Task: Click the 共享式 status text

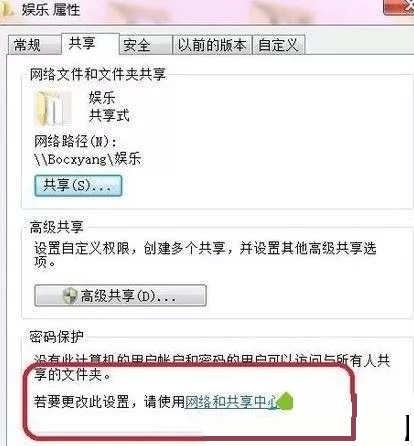Action: pos(109,116)
